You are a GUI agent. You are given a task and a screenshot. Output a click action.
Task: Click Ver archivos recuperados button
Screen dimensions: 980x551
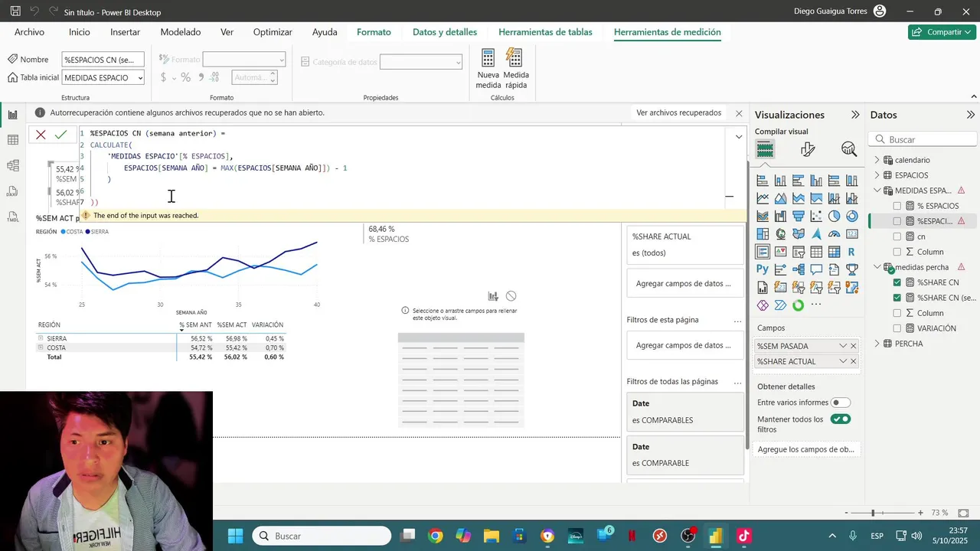pos(679,112)
